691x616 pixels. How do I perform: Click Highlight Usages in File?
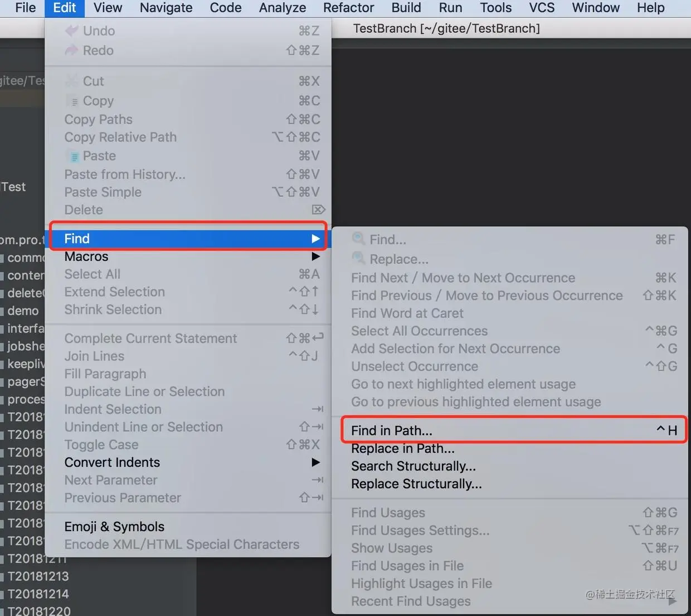pyautogui.click(x=510, y=584)
